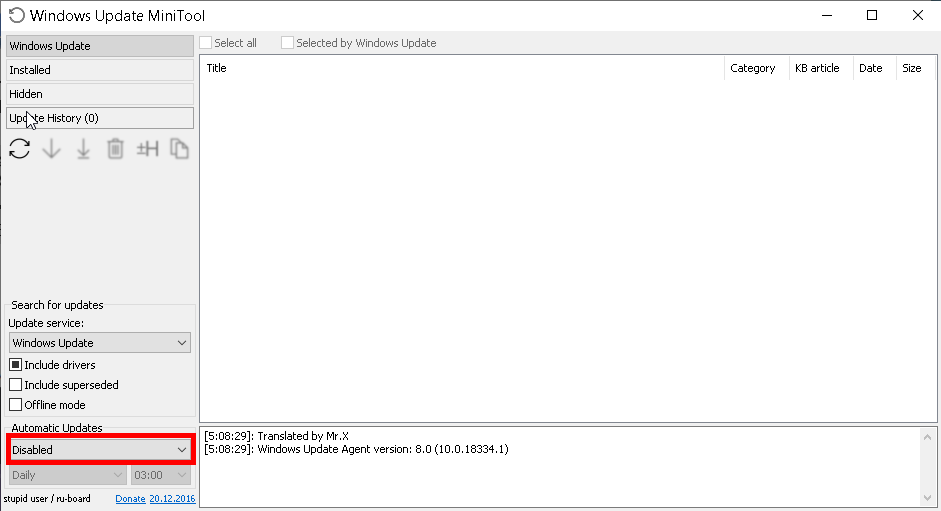Sort by the Title column header

462,68
